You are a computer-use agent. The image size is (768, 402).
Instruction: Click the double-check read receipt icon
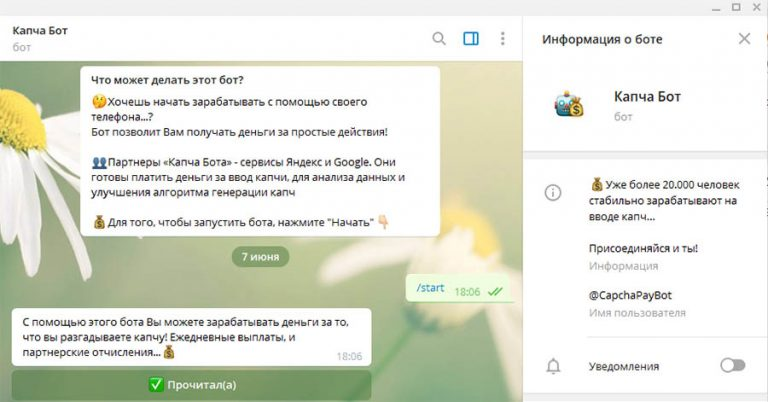[x=495, y=292]
